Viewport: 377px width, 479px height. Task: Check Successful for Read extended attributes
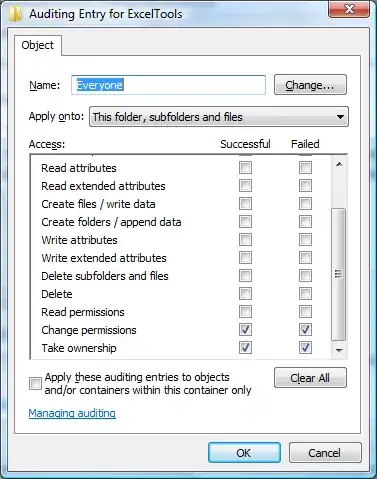click(x=245, y=186)
